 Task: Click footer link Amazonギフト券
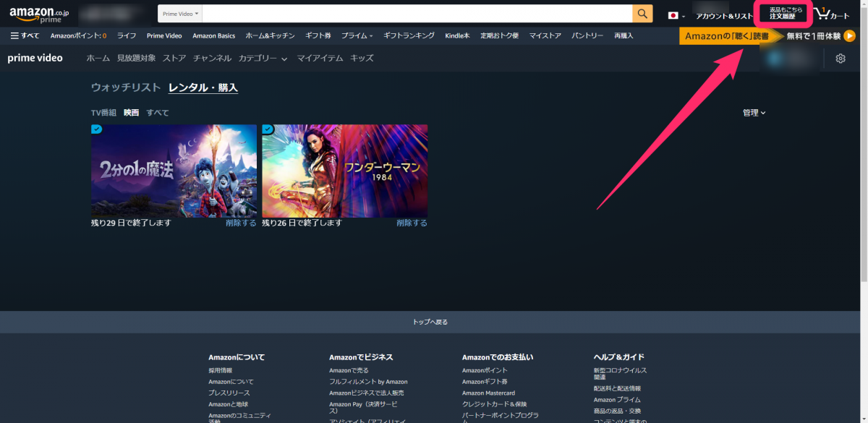(485, 382)
